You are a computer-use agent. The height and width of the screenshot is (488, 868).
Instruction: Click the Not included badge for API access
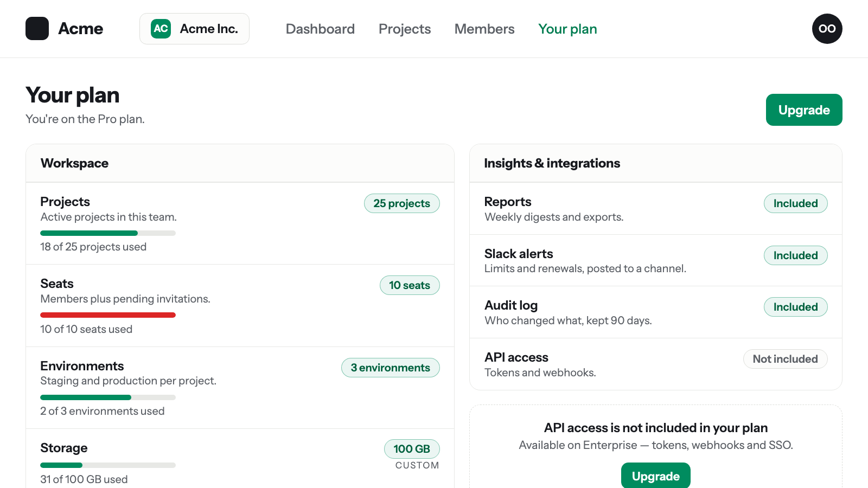tap(785, 359)
